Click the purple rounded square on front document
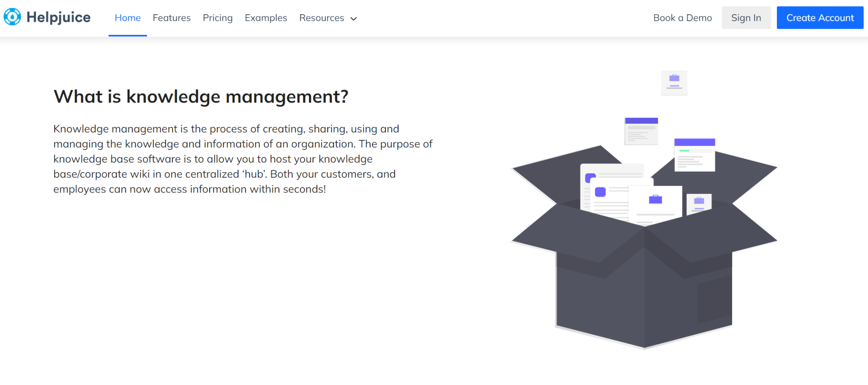 [x=600, y=192]
